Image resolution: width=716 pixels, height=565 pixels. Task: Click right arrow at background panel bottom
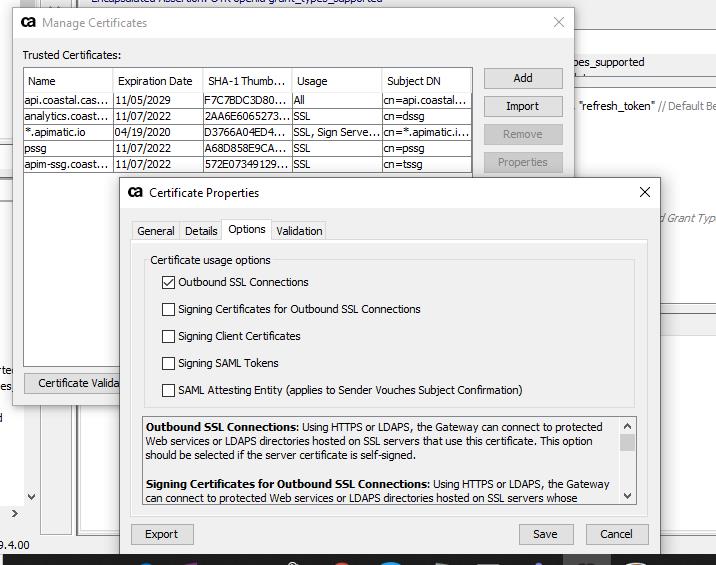click(x=15, y=513)
